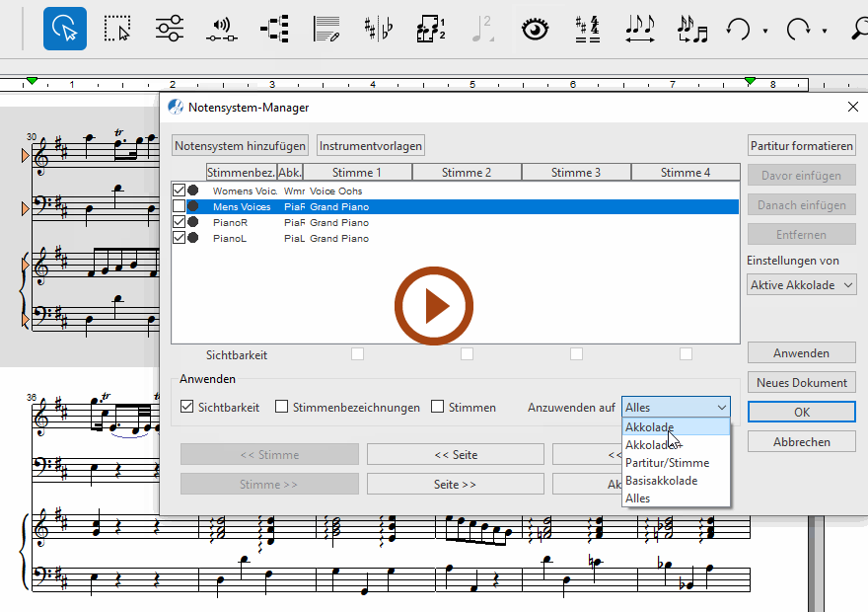Choose Basisakkolade from the dropdown list
This screenshot has width=868, height=612.
[x=661, y=481]
